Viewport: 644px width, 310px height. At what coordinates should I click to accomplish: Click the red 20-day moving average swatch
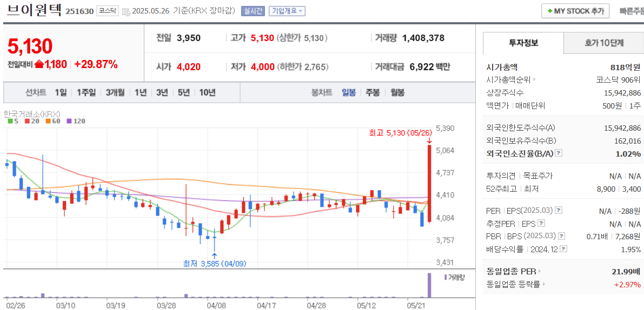[x=27, y=121]
